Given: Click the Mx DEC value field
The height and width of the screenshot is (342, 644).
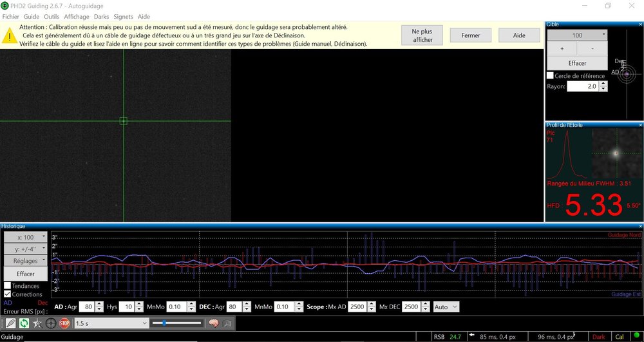Looking at the screenshot, I should tap(412, 307).
